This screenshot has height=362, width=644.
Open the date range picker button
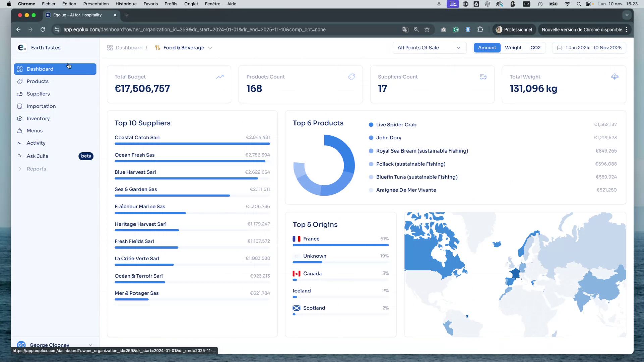tap(589, 48)
